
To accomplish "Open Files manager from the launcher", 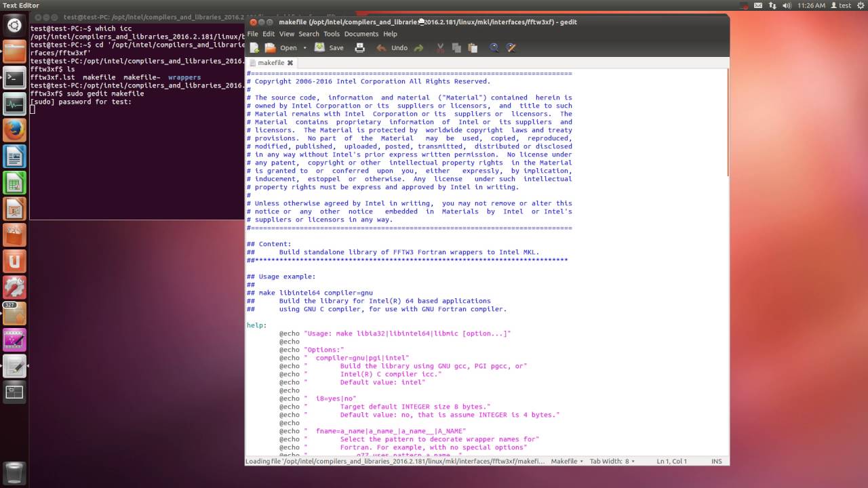I will (14, 52).
